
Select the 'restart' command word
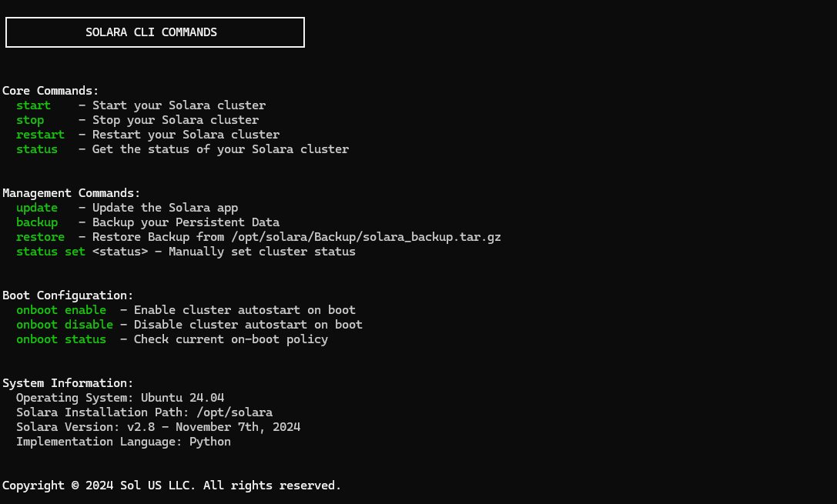40,135
